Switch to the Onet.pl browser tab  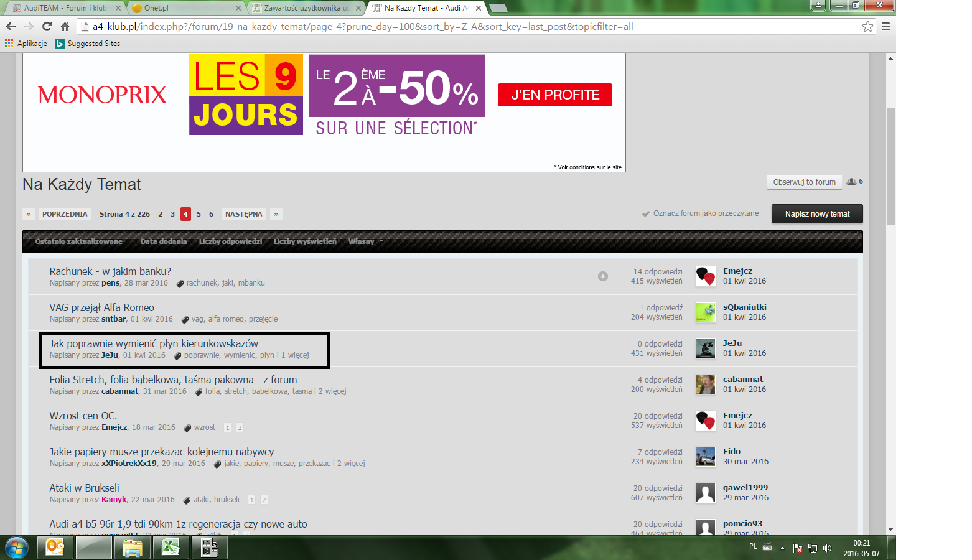point(185,8)
